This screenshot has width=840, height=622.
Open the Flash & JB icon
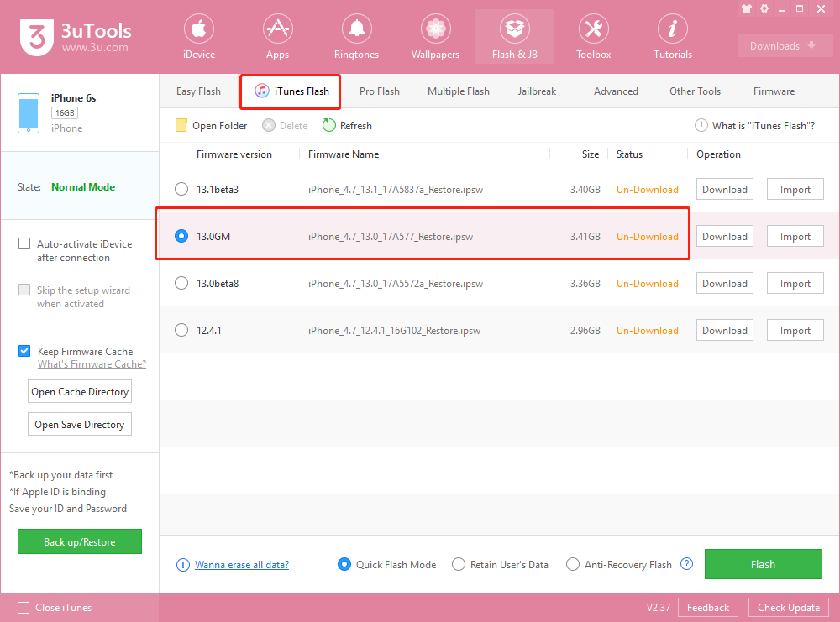click(515, 29)
